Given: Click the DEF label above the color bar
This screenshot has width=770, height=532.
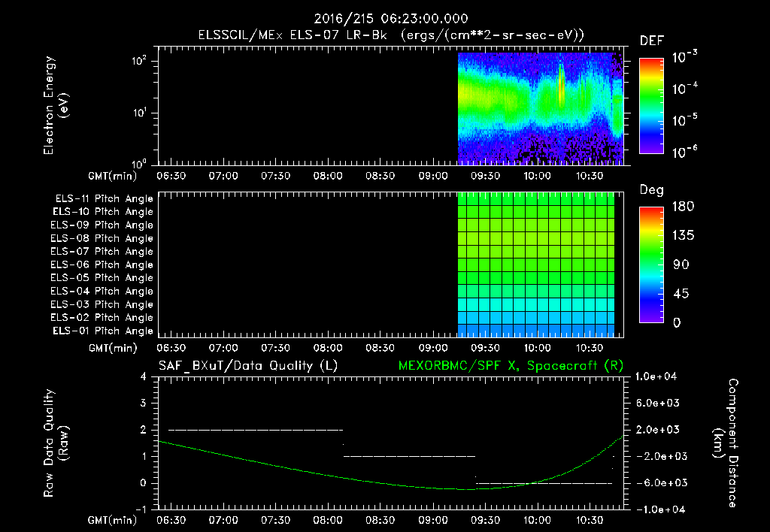Looking at the screenshot, I should (652, 41).
